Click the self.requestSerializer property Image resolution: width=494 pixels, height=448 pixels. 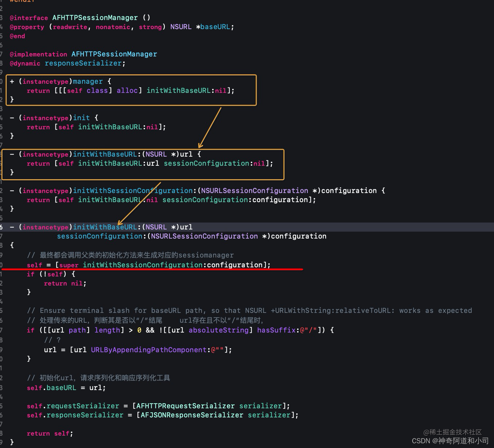coord(73,406)
